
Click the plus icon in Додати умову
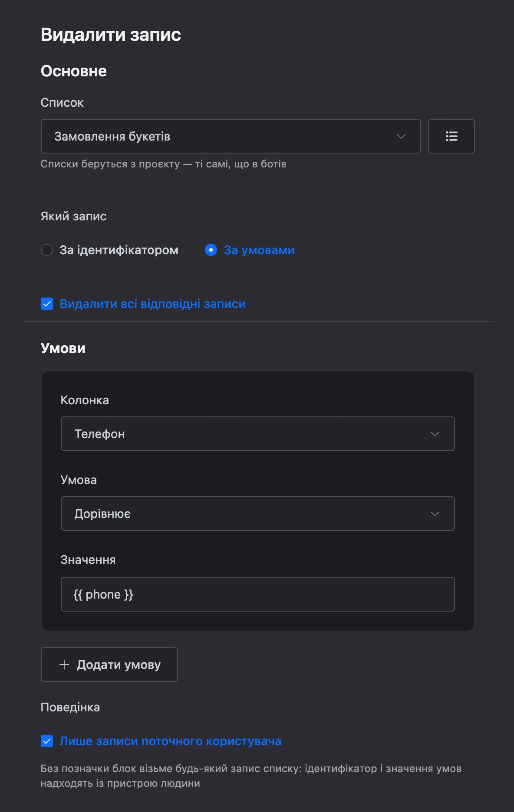pos(64,665)
